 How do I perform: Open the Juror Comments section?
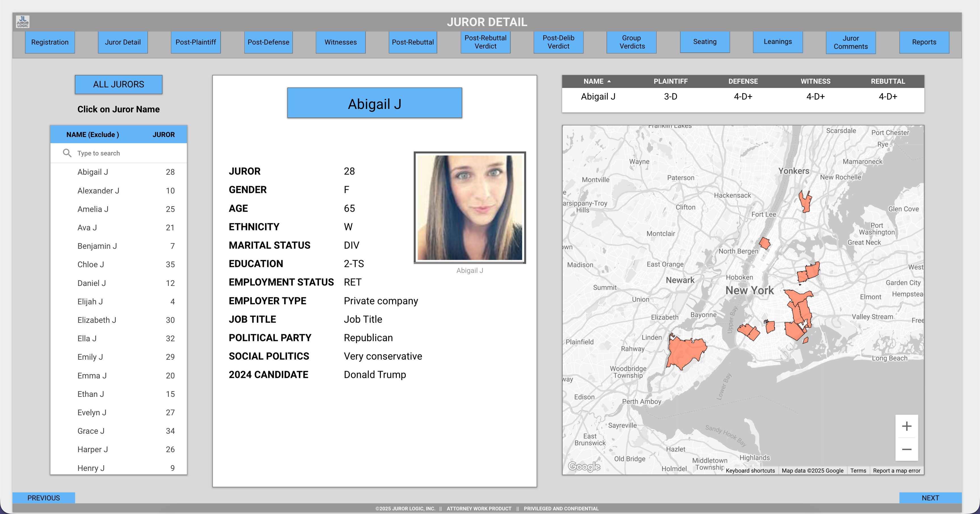(851, 42)
